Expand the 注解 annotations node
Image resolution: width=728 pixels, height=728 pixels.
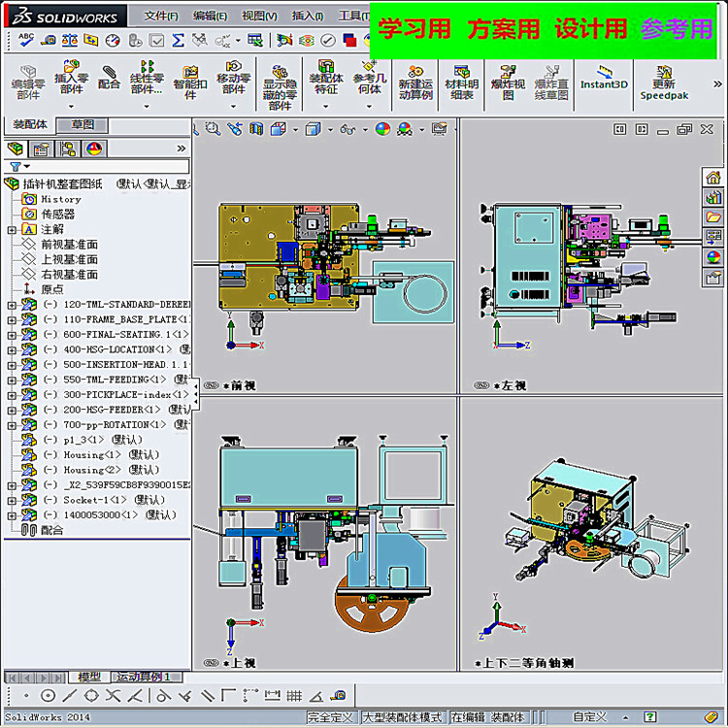[x=12, y=230]
